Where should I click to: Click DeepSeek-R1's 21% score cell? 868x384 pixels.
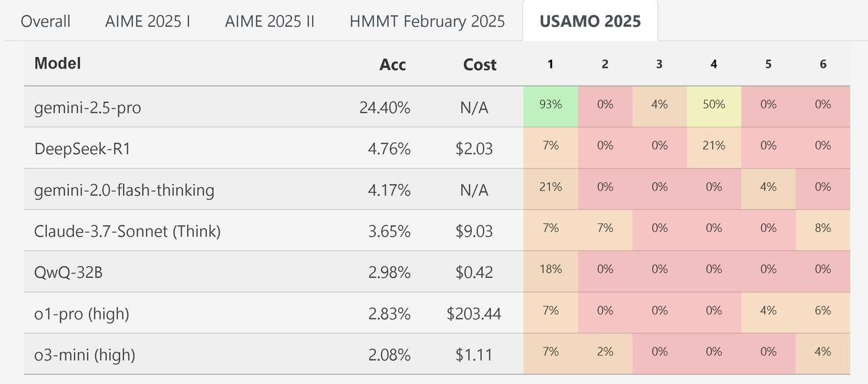(x=713, y=145)
